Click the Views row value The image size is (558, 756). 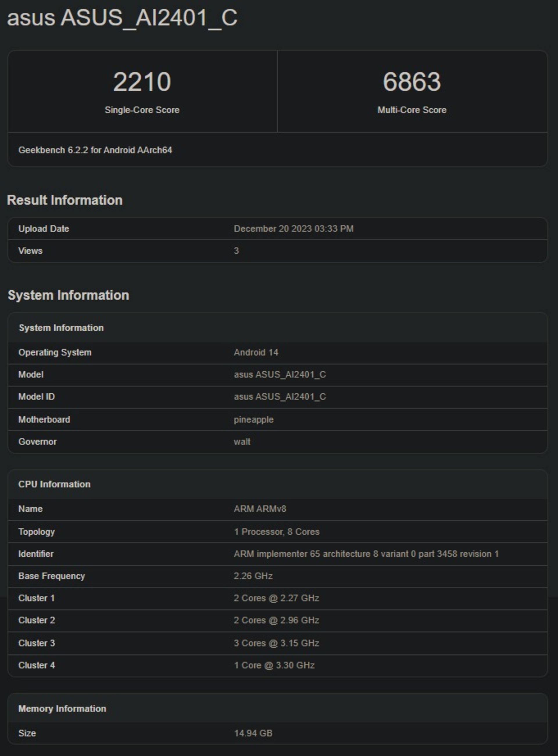coord(236,250)
